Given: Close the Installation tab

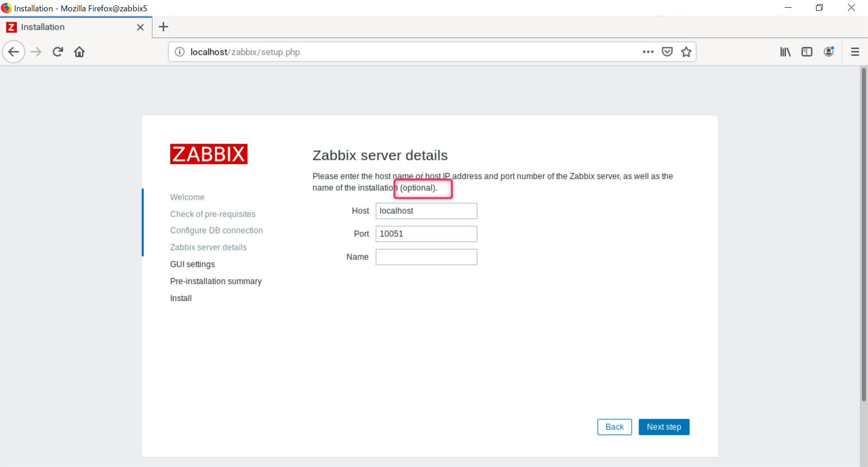Looking at the screenshot, I should click(x=140, y=27).
